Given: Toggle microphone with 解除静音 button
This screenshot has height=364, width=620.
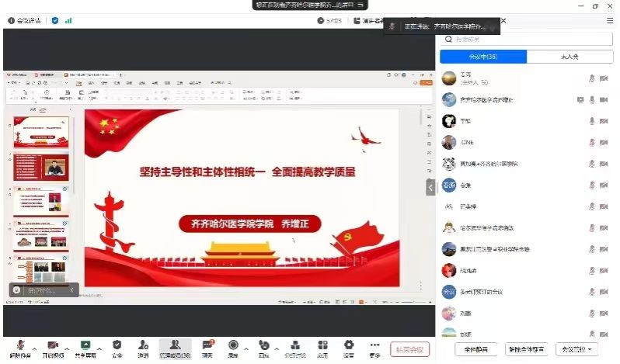Looking at the screenshot, I should (x=19, y=345).
